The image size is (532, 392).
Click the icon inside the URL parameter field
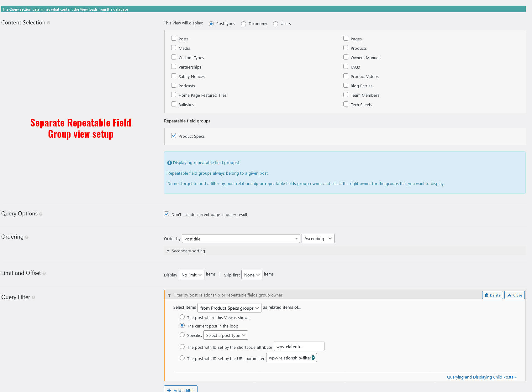(313, 358)
